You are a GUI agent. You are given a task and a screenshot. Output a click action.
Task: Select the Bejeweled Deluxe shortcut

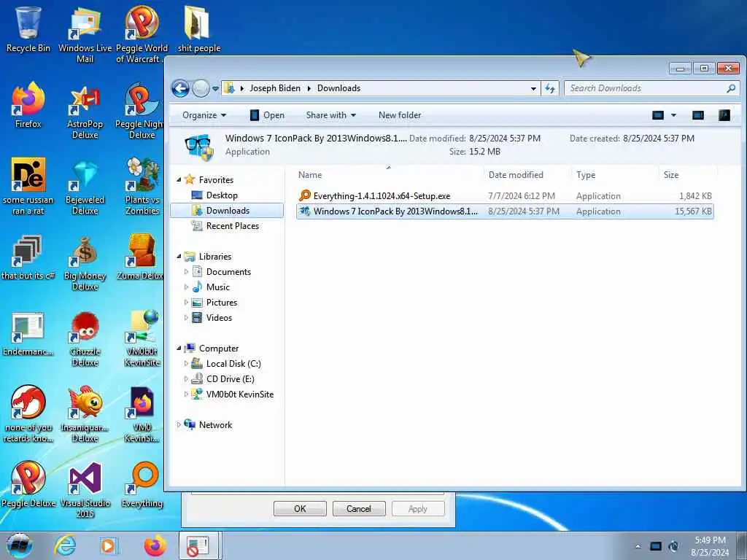[85, 187]
